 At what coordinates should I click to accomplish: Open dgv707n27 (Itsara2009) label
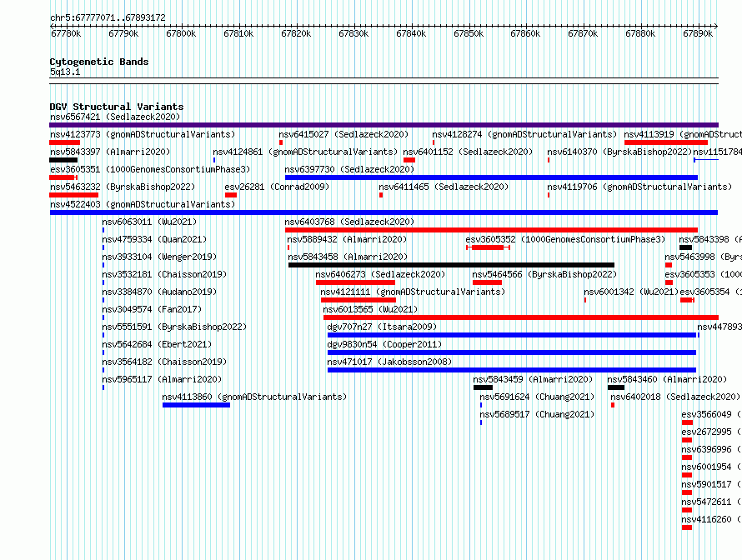coord(382,327)
